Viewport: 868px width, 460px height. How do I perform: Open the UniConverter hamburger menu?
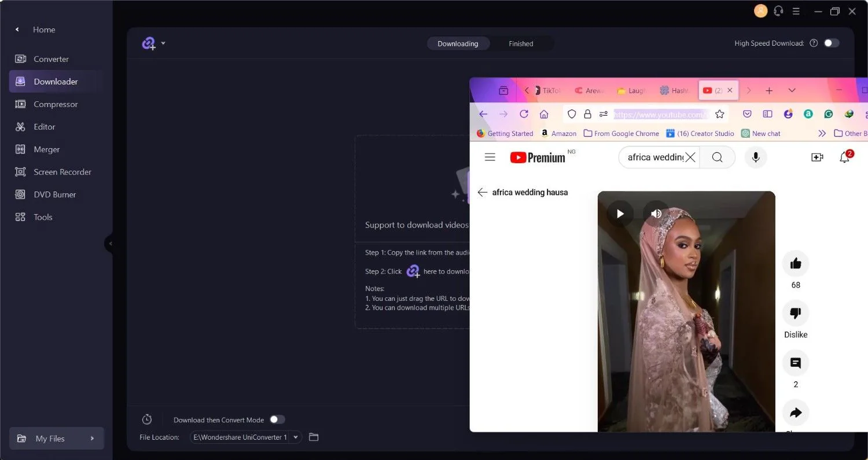[796, 11]
